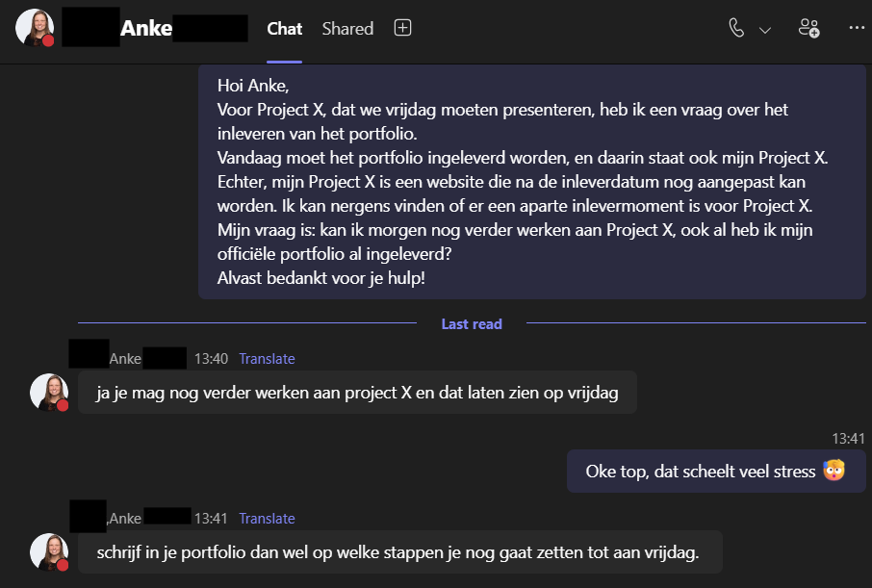This screenshot has width=872, height=588.
Task: Click the 13:41 timestamp above sent reply
Action: tap(848, 439)
